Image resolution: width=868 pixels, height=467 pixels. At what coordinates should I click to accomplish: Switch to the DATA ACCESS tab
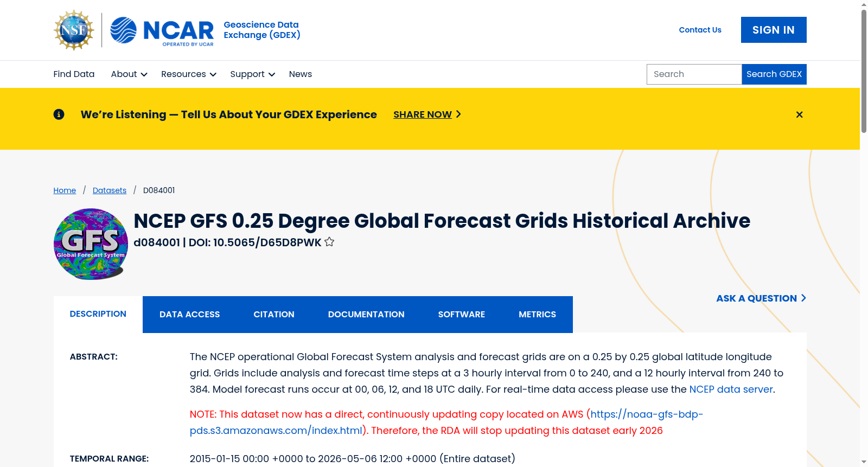click(x=190, y=315)
